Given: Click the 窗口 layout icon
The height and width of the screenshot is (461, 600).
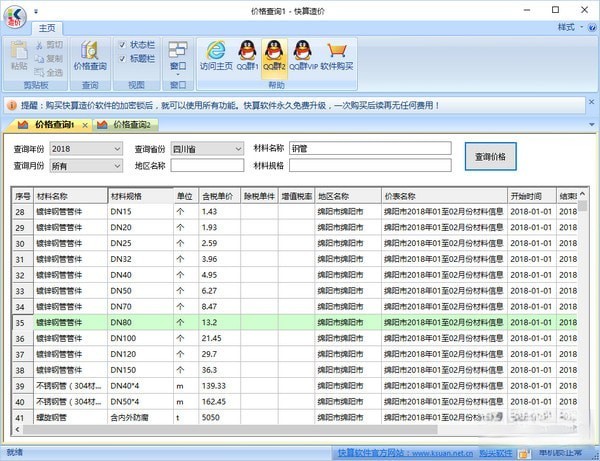Looking at the screenshot, I should [x=177, y=49].
